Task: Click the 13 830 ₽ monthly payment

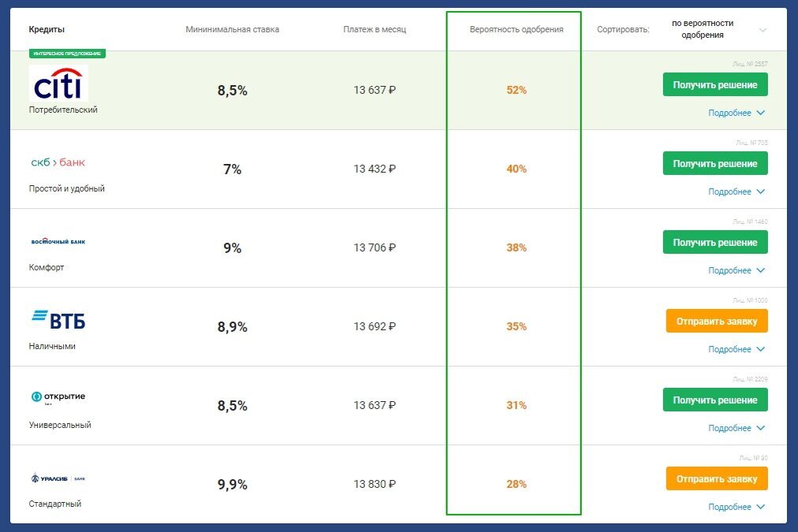Action: (375, 484)
